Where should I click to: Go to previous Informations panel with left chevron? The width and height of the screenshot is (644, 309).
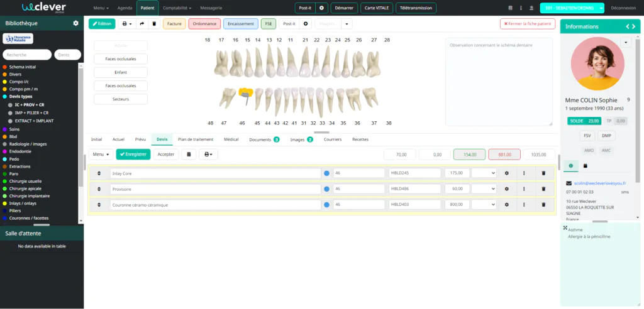click(628, 26)
